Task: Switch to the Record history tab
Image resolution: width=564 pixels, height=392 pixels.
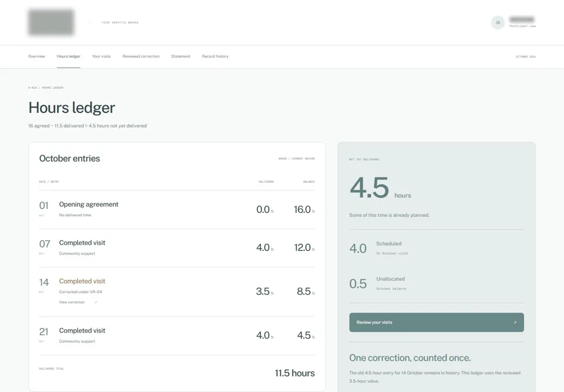Action: pyautogui.click(x=215, y=56)
